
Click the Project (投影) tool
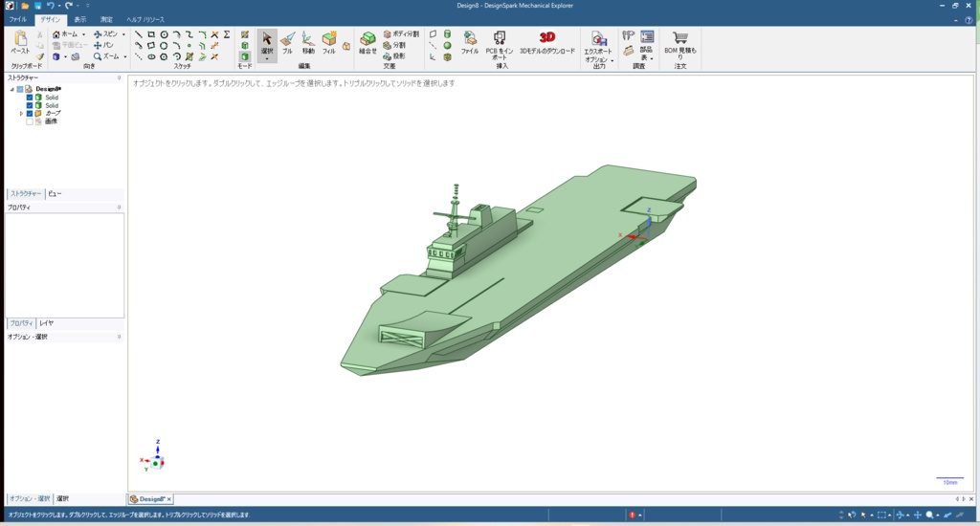[394, 56]
